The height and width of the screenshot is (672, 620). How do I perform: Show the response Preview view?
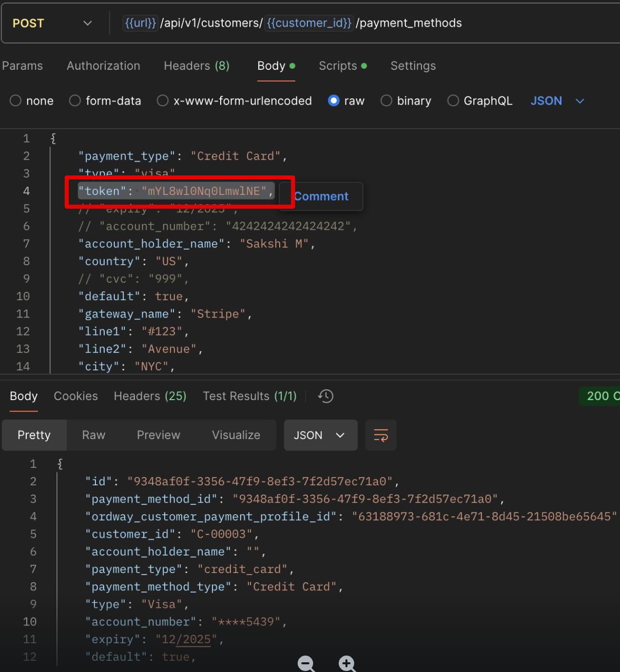pos(159,435)
